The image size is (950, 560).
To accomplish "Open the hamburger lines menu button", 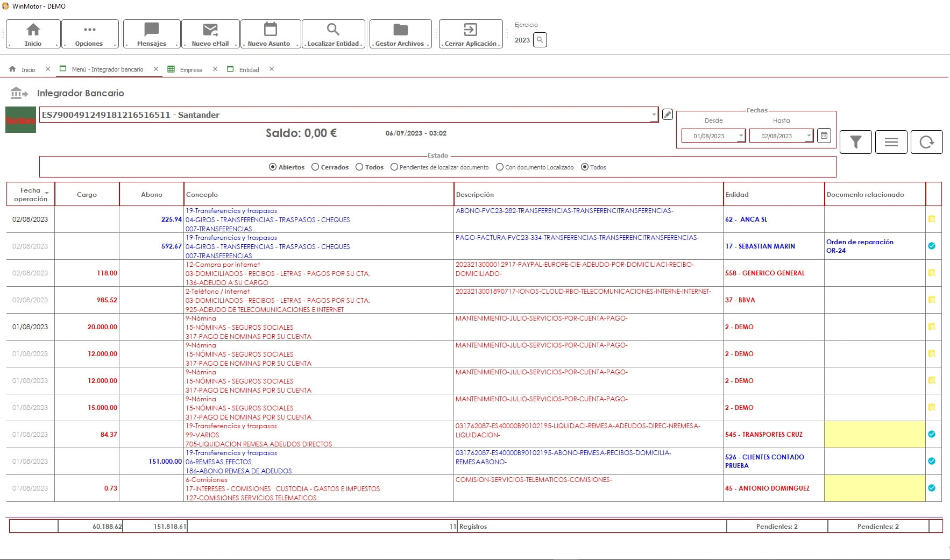I will [x=891, y=142].
